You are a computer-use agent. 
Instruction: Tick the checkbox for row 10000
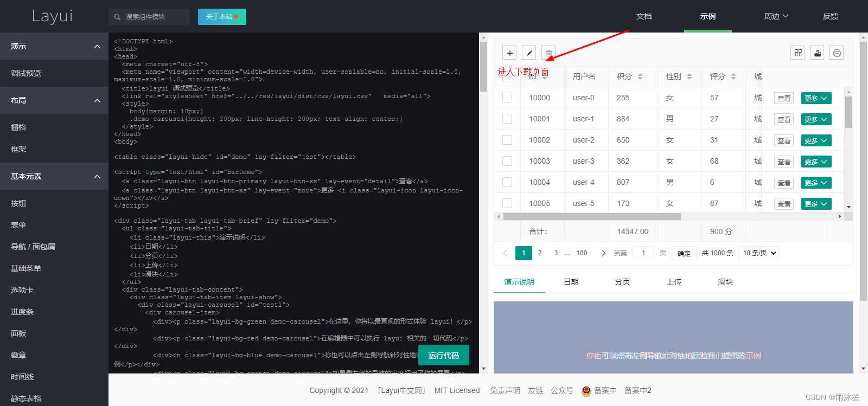tap(507, 98)
